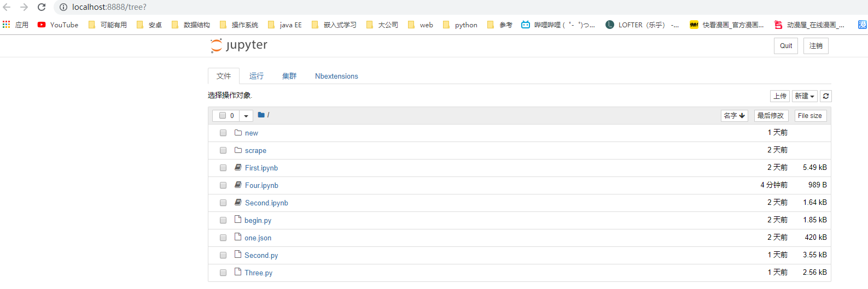The width and height of the screenshot is (868, 289).
Task: Click the notebook icon beside First.ipynb
Action: (x=238, y=167)
